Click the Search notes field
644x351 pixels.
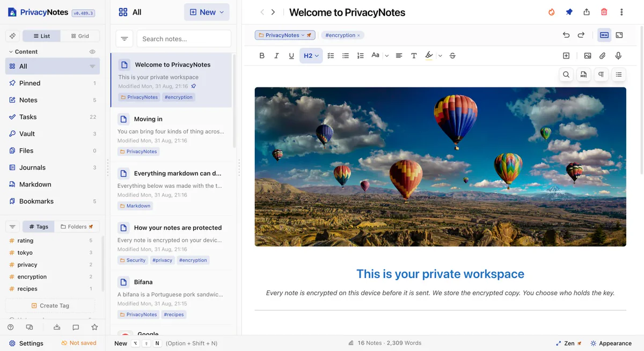184,39
